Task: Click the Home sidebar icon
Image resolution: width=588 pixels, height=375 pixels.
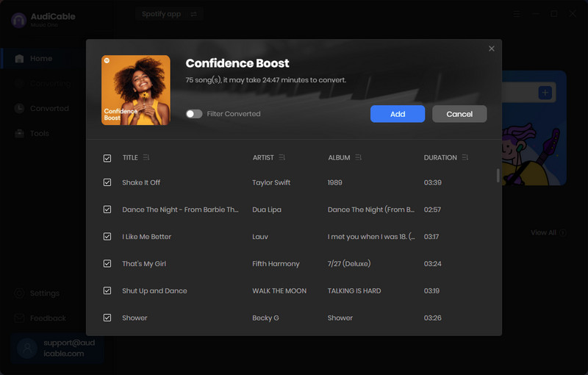Action: coord(19,59)
